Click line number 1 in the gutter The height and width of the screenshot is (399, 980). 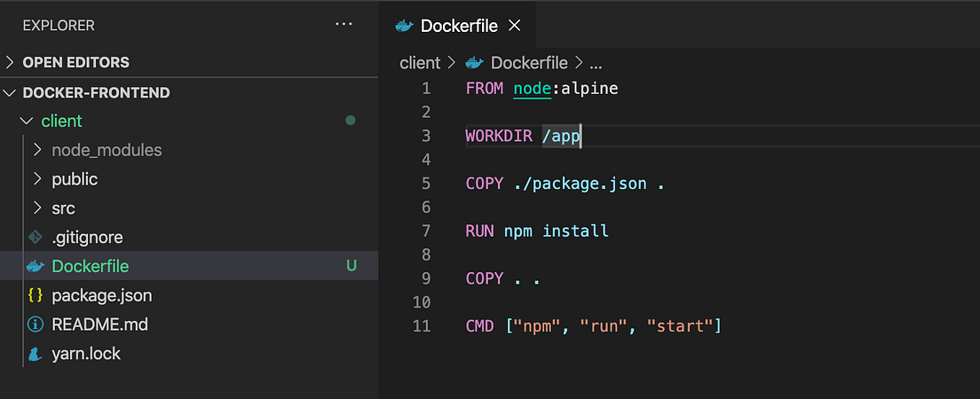tap(426, 89)
